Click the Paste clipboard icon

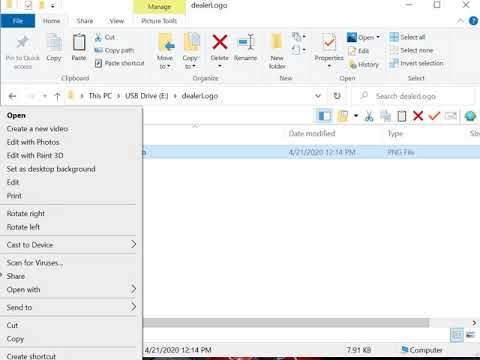tap(79, 42)
